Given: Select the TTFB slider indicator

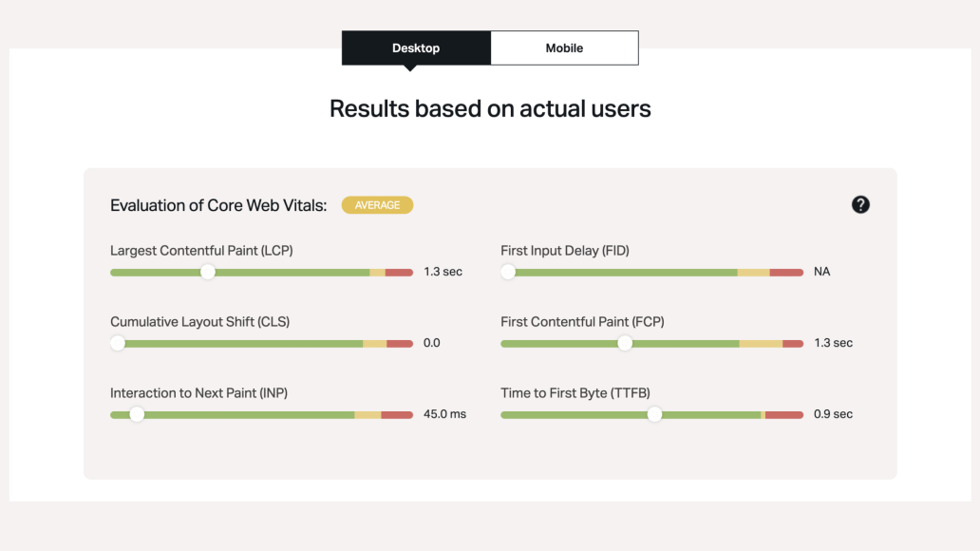Looking at the screenshot, I should tap(654, 414).
